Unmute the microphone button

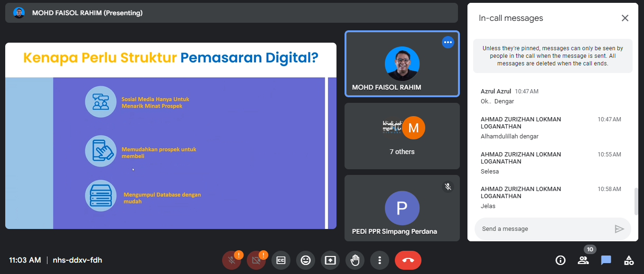231,260
